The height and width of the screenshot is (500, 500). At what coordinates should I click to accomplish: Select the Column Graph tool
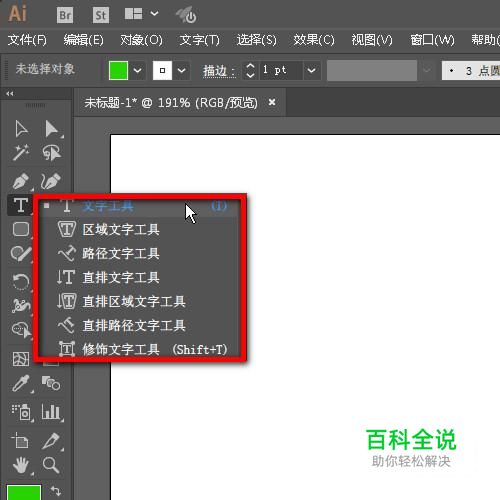tap(52, 412)
